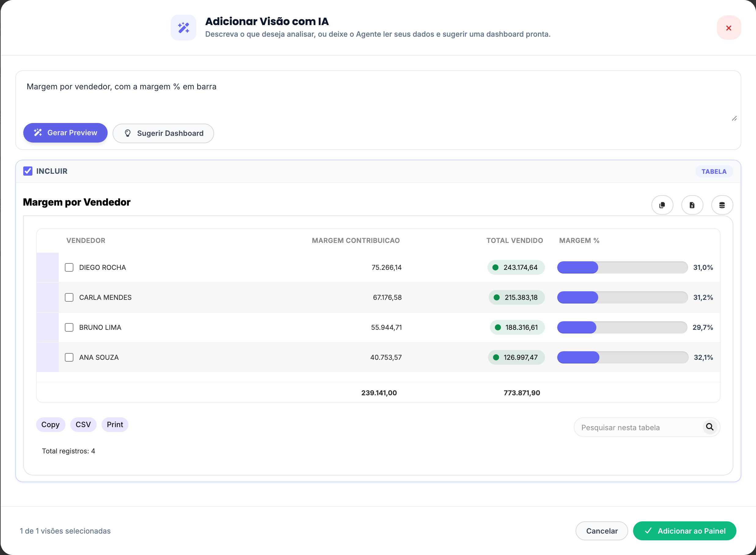Click Sugerir Dashboard button

(x=163, y=133)
